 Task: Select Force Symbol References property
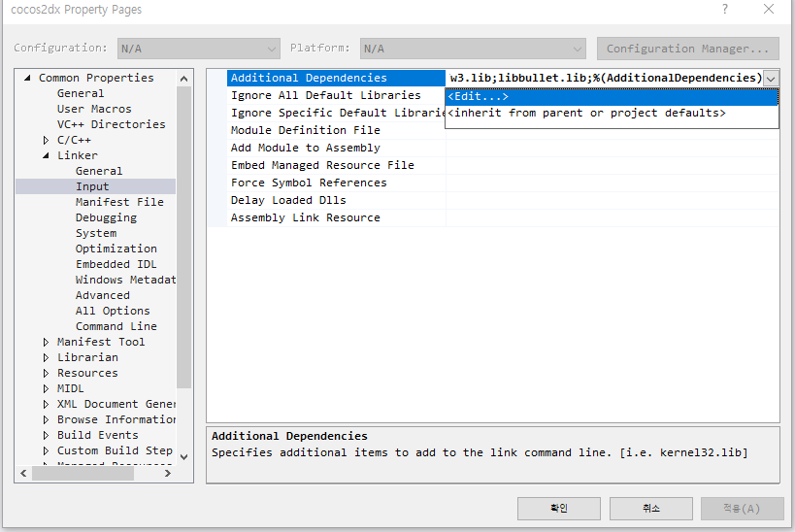(336, 183)
